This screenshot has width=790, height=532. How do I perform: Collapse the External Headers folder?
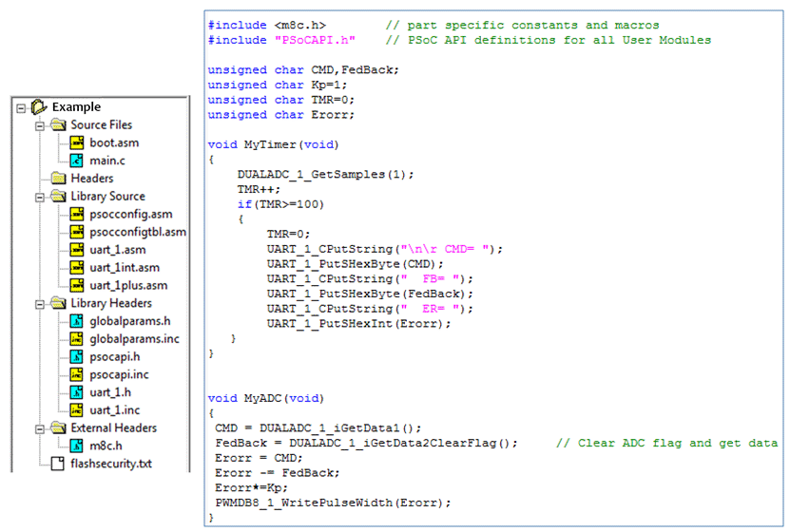39,428
